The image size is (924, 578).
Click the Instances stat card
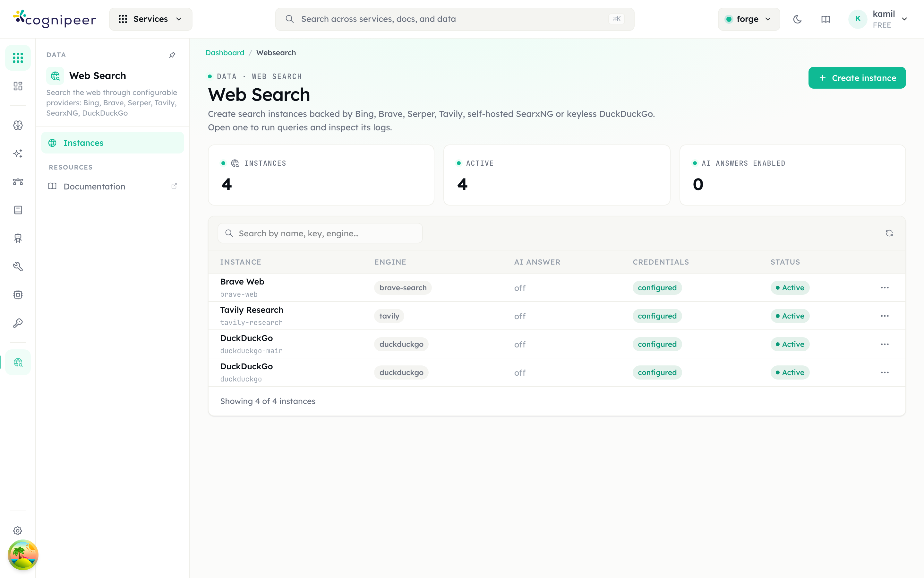click(321, 175)
